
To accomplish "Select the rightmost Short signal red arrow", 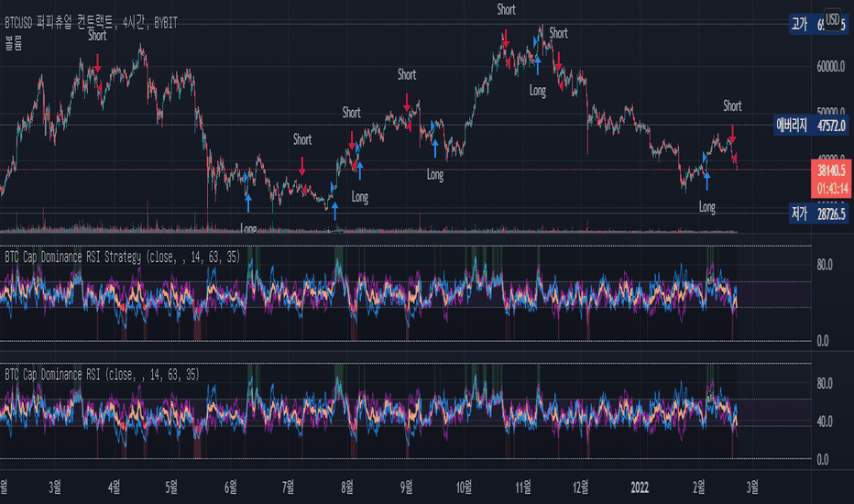I will point(732,134).
